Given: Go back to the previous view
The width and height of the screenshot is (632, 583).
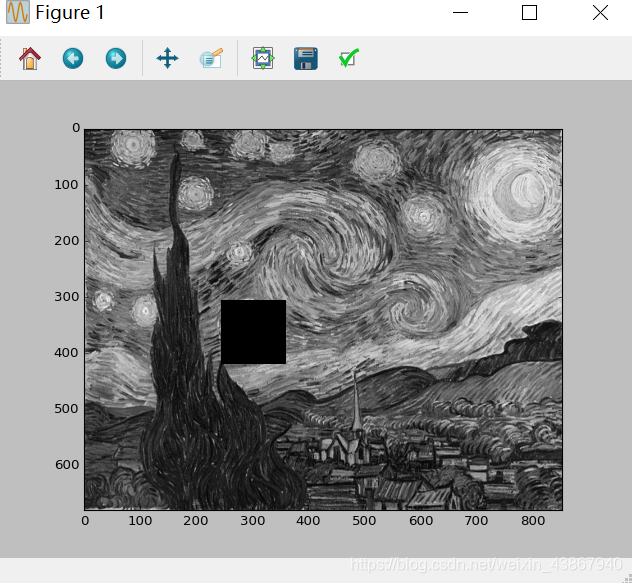Looking at the screenshot, I should (73, 58).
